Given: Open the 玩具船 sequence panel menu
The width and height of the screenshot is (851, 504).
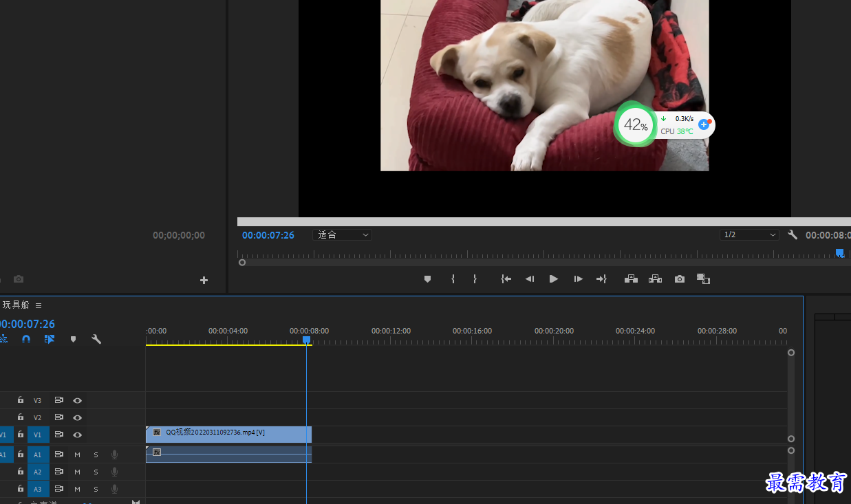Looking at the screenshot, I should pyautogui.click(x=39, y=305).
